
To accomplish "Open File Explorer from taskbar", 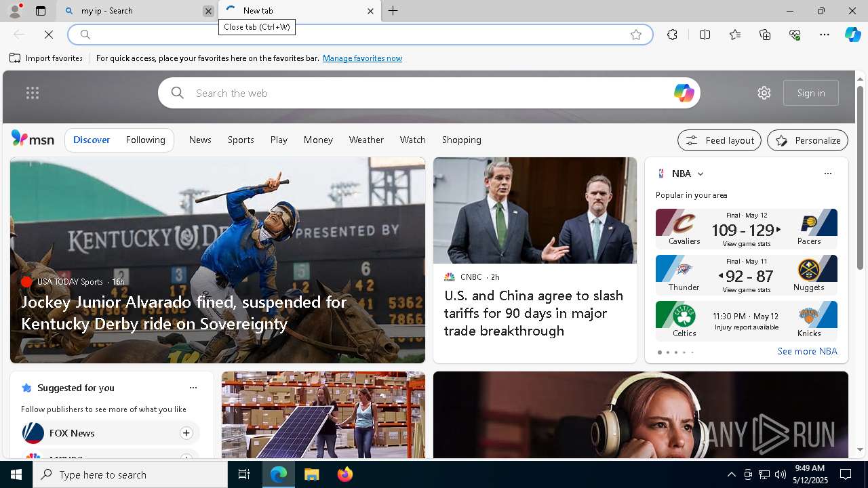I will [x=311, y=474].
